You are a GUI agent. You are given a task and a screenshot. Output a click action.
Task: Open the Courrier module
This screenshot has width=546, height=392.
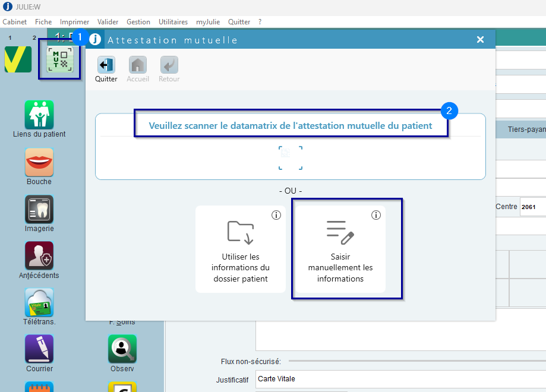pos(39,353)
